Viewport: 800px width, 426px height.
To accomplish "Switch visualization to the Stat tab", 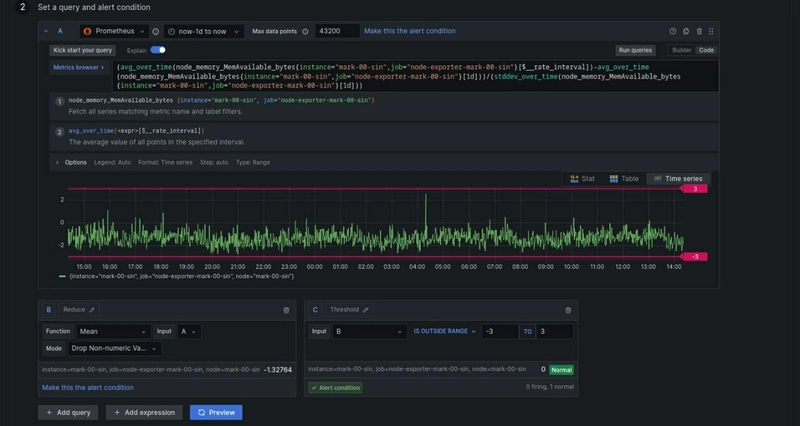I will point(582,178).
